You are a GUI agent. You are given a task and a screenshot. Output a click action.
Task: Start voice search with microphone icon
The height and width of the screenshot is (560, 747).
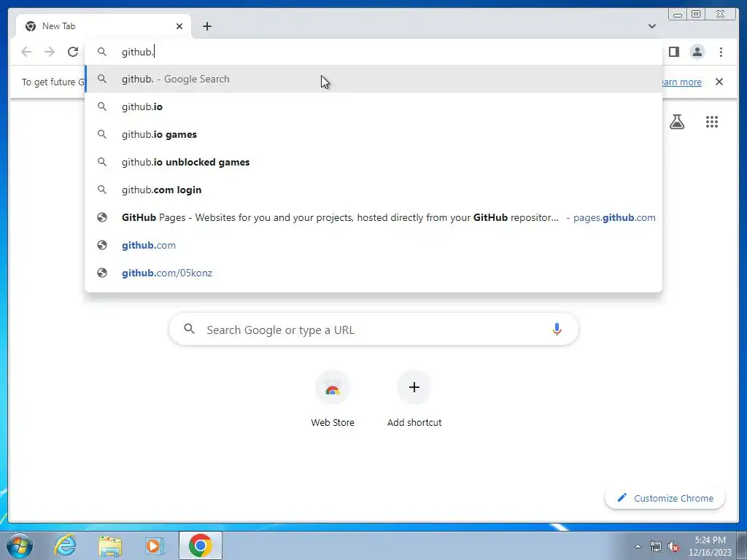(557, 329)
